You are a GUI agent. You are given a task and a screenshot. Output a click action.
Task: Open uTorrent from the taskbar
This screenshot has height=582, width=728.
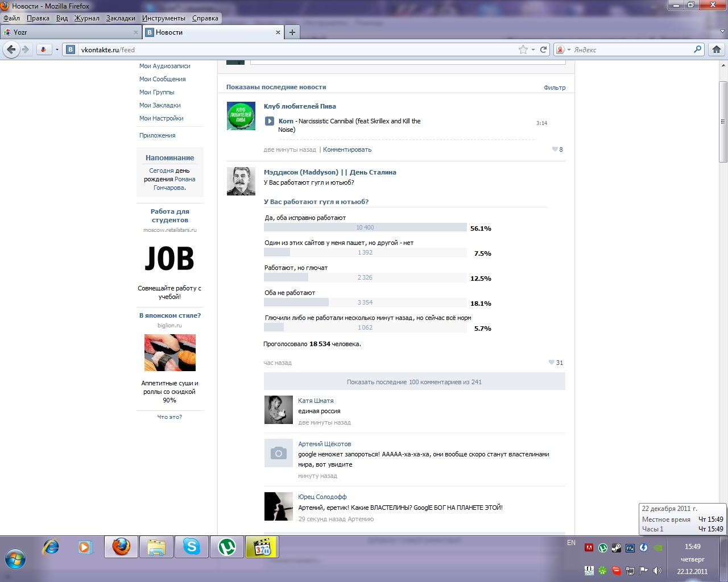click(x=227, y=547)
